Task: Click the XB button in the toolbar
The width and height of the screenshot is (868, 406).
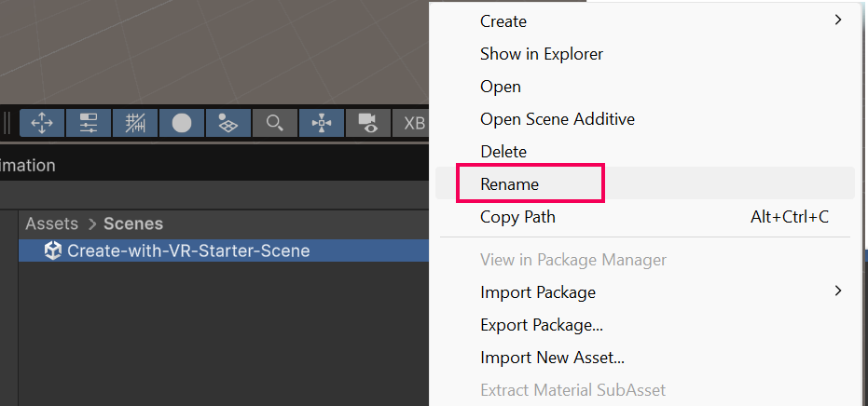Action: (413, 123)
